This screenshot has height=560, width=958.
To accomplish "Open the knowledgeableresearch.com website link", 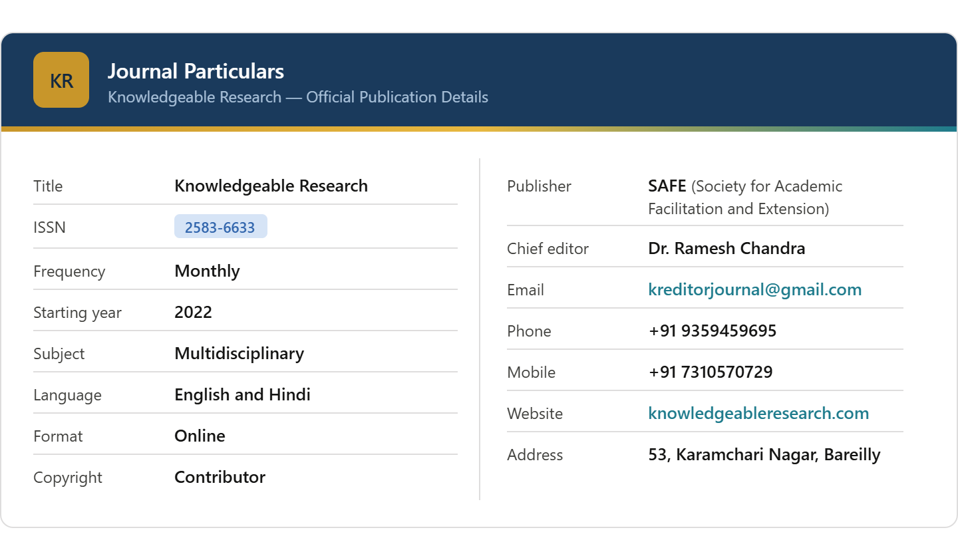I will 758,413.
